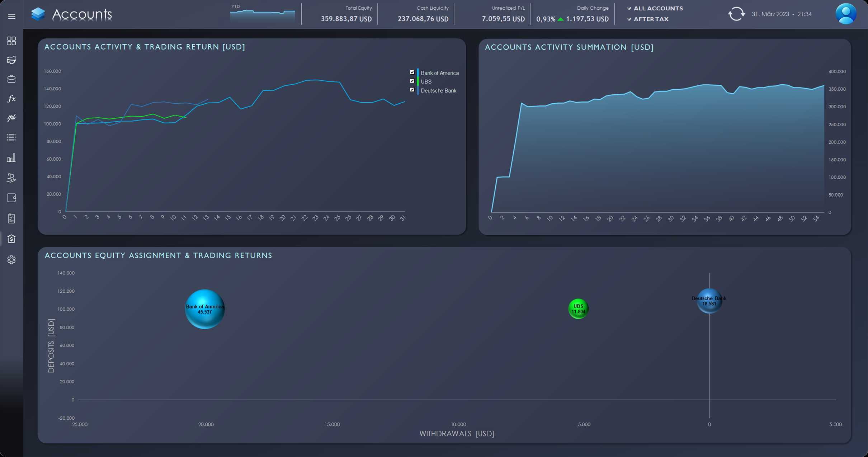Click the refresh data icon

click(736, 14)
